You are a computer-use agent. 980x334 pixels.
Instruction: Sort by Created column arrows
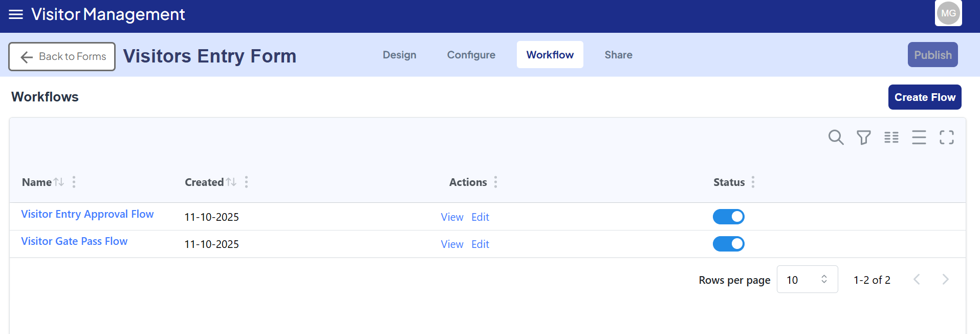point(231,182)
